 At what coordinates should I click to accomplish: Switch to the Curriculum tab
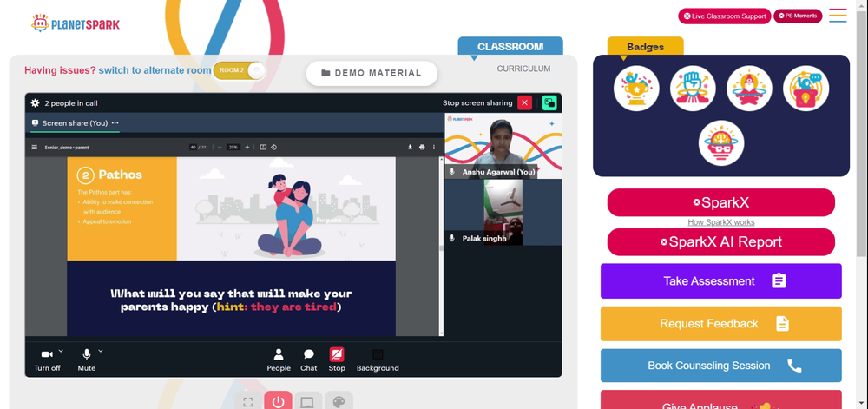pyautogui.click(x=523, y=69)
